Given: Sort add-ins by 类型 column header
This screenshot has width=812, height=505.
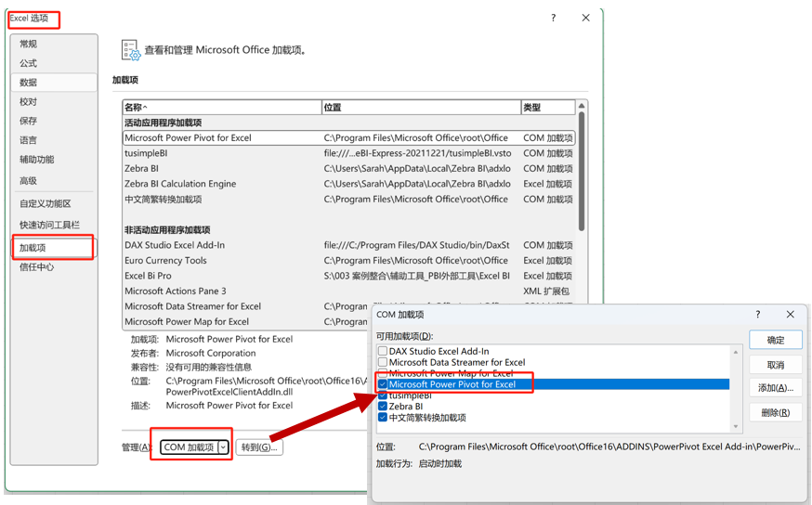Looking at the screenshot, I should point(548,107).
